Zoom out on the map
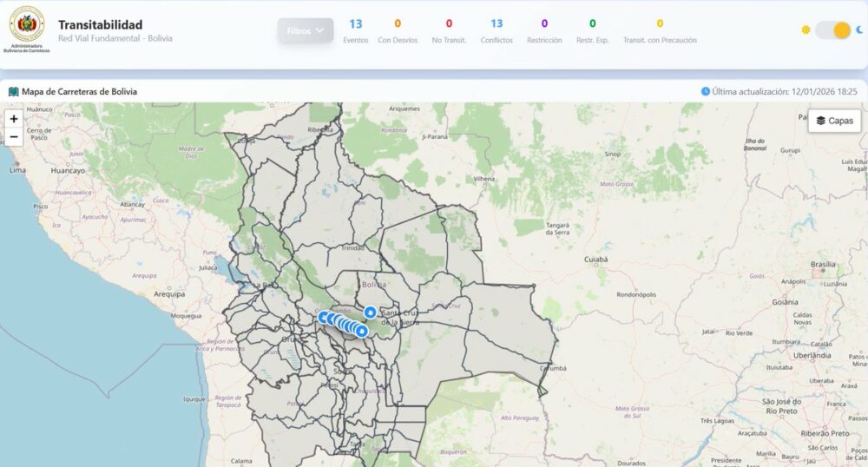The height and width of the screenshot is (467, 868). point(14,136)
